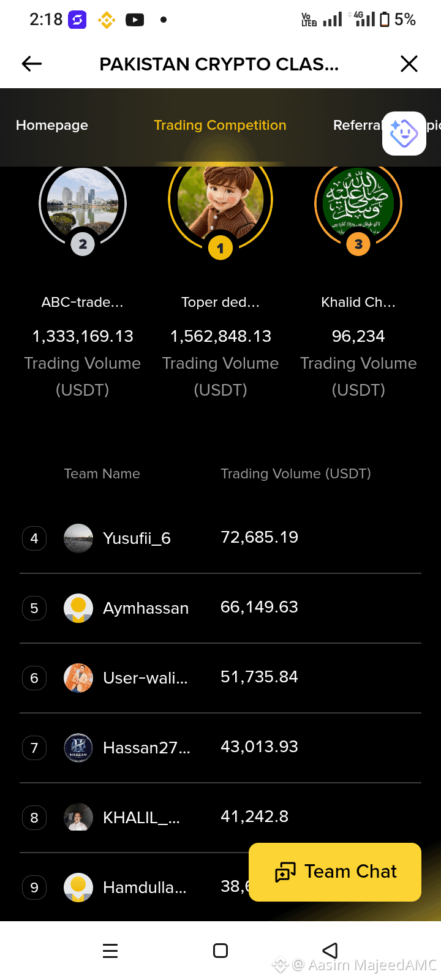Tap the Android back triangle button
441x980 pixels.
point(330,951)
